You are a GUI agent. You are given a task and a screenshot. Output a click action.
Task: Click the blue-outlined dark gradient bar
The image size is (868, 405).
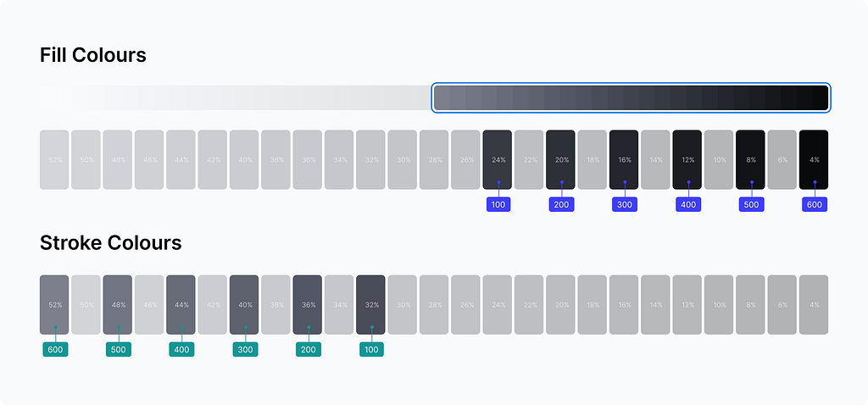631,97
